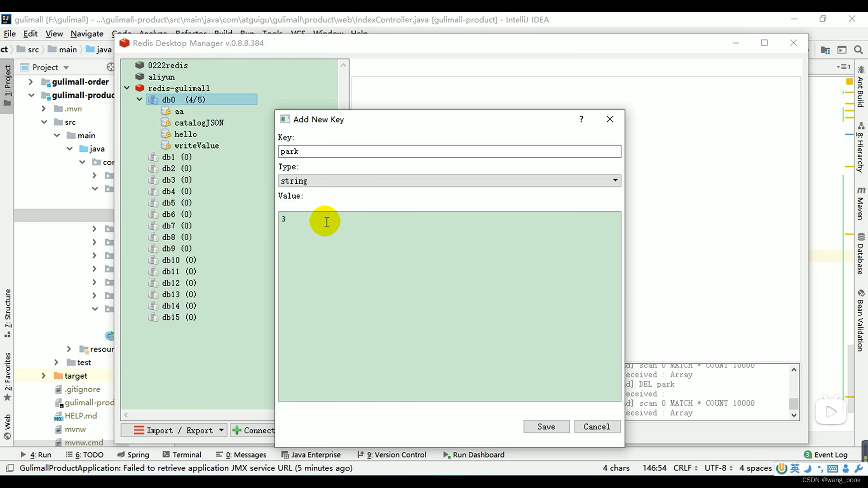The width and height of the screenshot is (868, 488).
Task: Click the log panel scroll down arrow
Action: coord(794,415)
